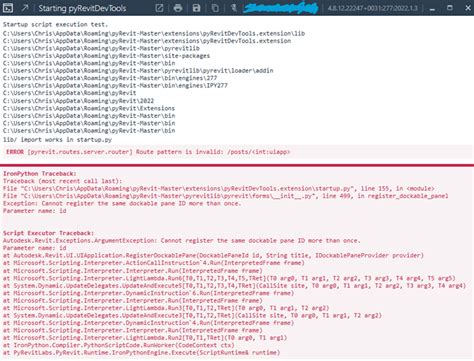
Task: Copy output using the clipboard icon
Action: [215, 7]
